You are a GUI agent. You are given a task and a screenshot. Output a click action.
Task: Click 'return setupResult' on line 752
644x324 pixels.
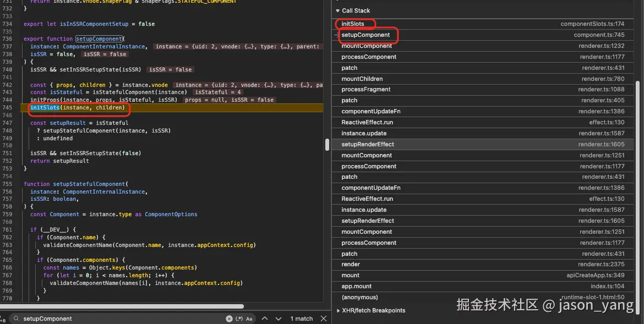point(59,161)
